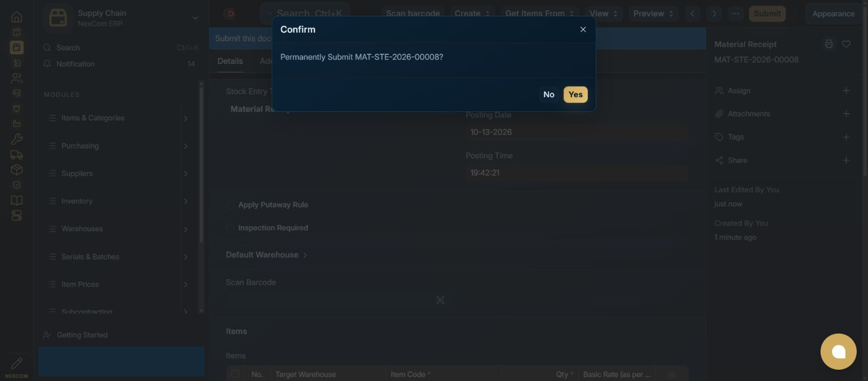Open the toggle switches icon in the left rail

16,215
